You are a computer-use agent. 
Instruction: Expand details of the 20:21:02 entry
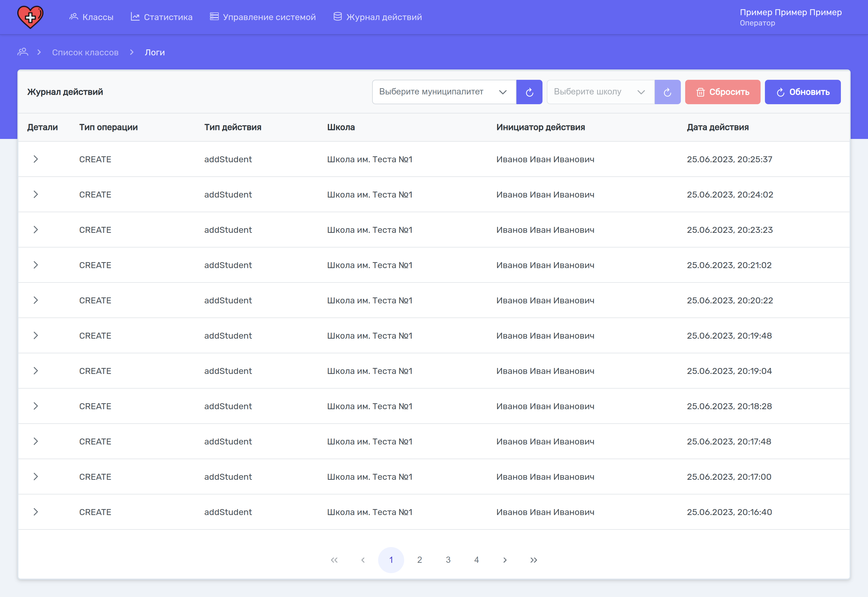tap(36, 265)
